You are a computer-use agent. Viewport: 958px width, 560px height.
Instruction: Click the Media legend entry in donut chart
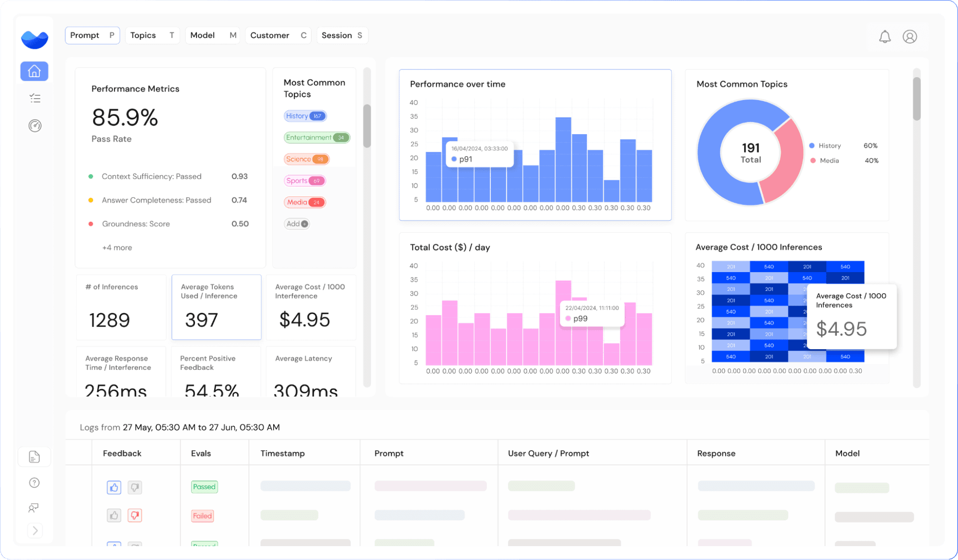(x=843, y=160)
